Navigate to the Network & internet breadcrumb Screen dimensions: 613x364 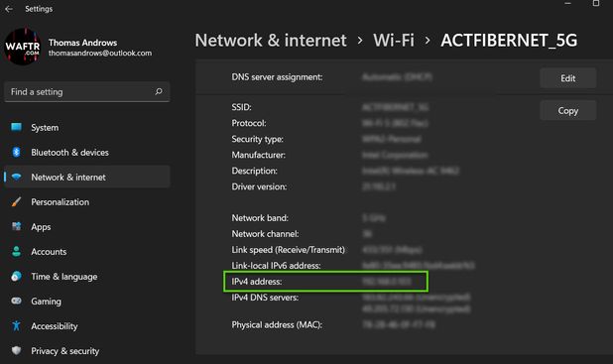271,41
